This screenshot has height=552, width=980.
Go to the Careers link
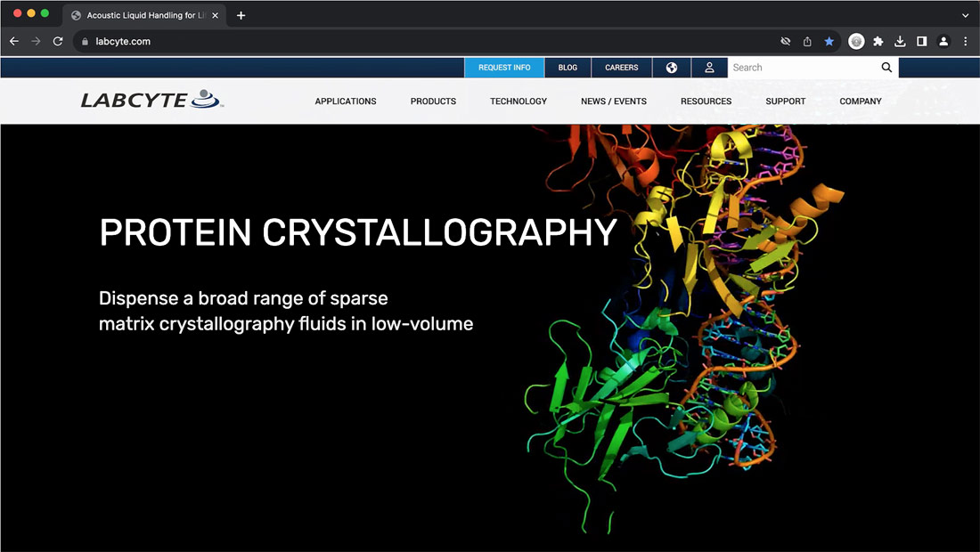tap(622, 68)
